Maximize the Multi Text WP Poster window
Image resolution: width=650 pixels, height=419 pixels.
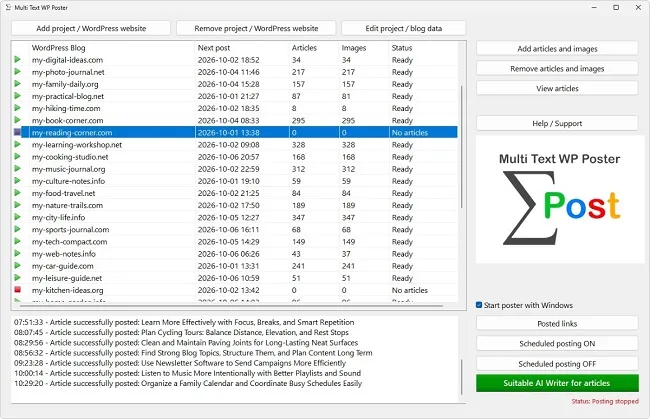pos(616,7)
